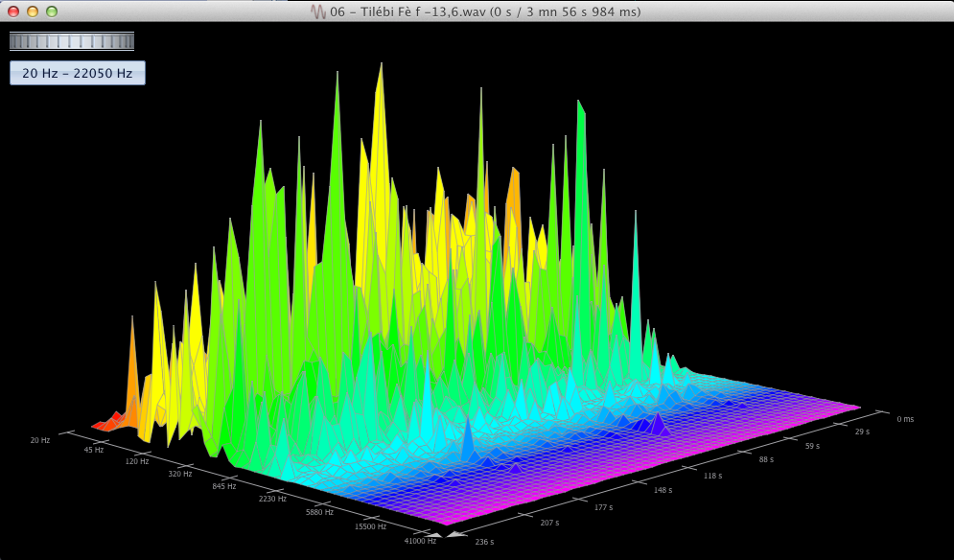
Task: Pick the 320 Hz frequency axis label
Action: tap(179, 474)
